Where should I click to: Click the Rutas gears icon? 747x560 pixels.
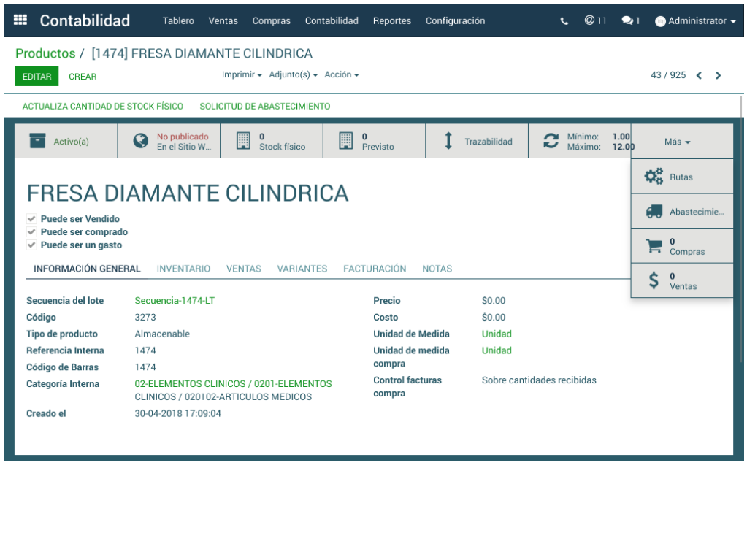[x=654, y=177]
